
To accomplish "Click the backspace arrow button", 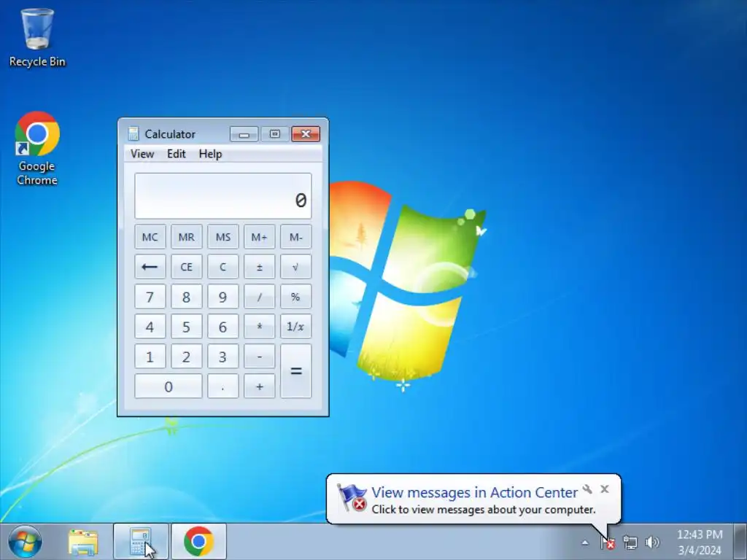I will point(150,267).
